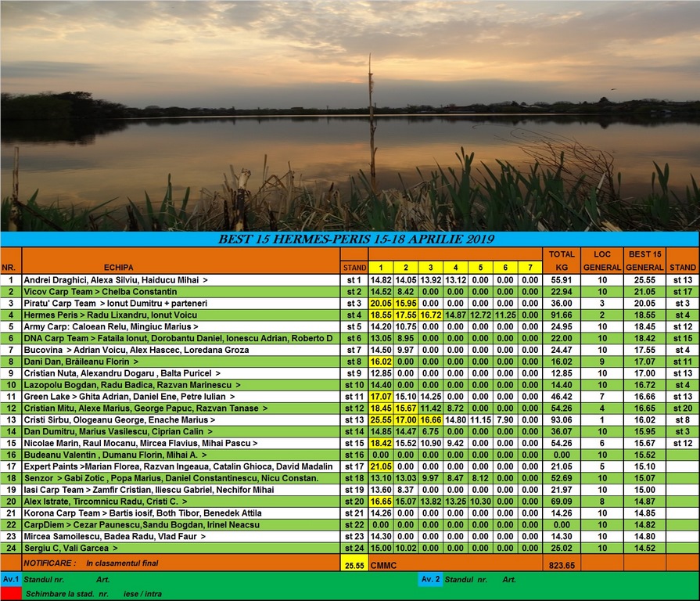Screen dimensions: 700x601
Task: Click the highlighted 21.05 catch for Expert Paints
Action: pos(381,466)
